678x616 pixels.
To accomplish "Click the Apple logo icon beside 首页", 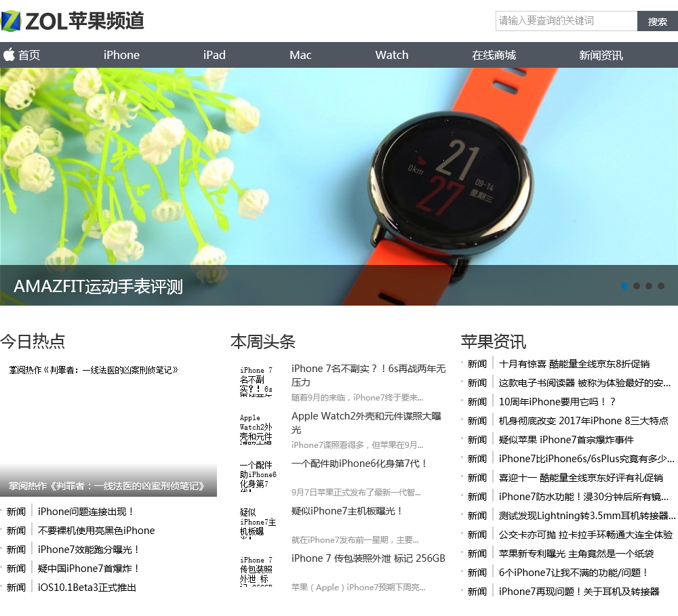I will tap(9, 55).
